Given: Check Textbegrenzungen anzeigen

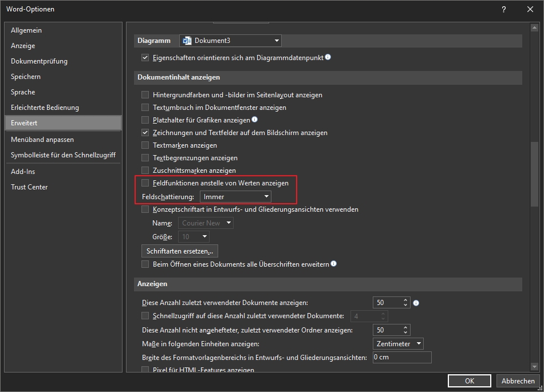Looking at the screenshot, I should tap(145, 158).
